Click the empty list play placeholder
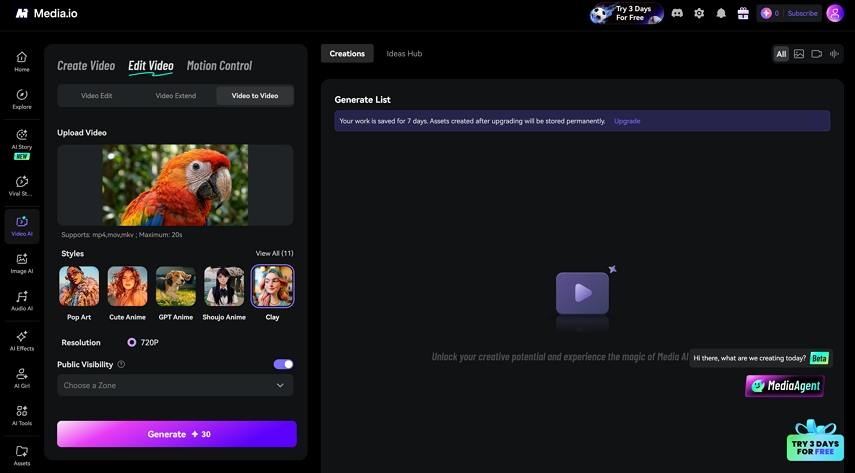The height and width of the screenshot is (473, 855). [582, 294]
